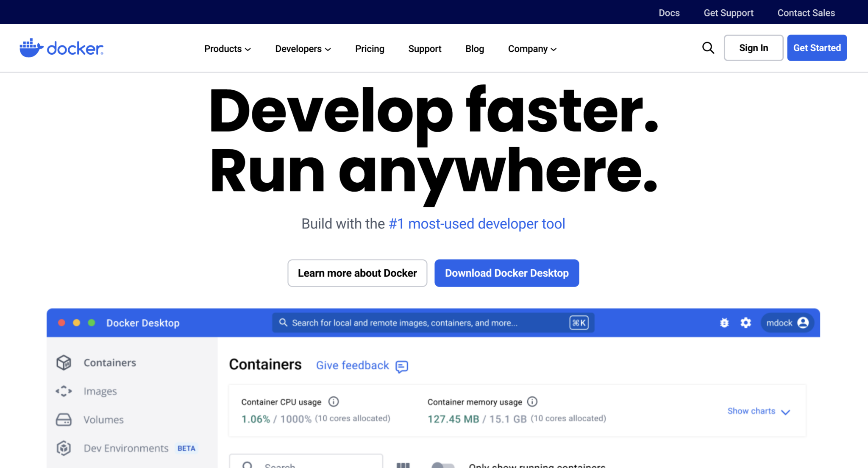The height and width of the screenshot is (468, 868).
Task: Enable Only show running containers
Action: pos(444,465)
